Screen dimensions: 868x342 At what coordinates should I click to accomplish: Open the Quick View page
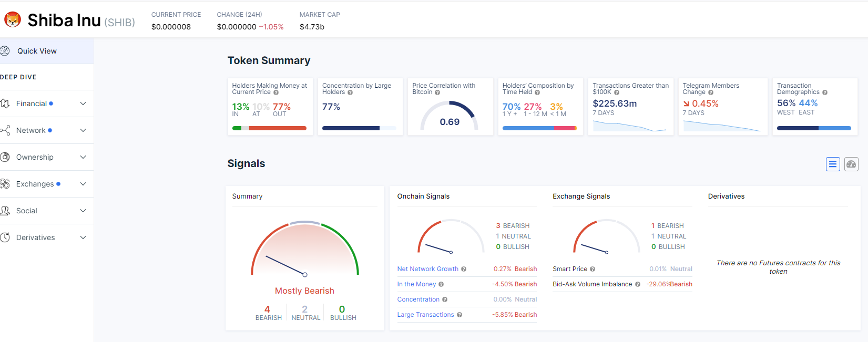37,51
